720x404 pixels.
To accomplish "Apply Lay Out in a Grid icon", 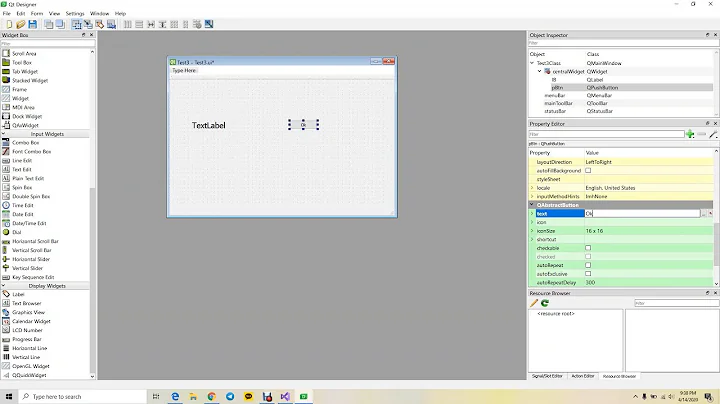I will (174, 24).
